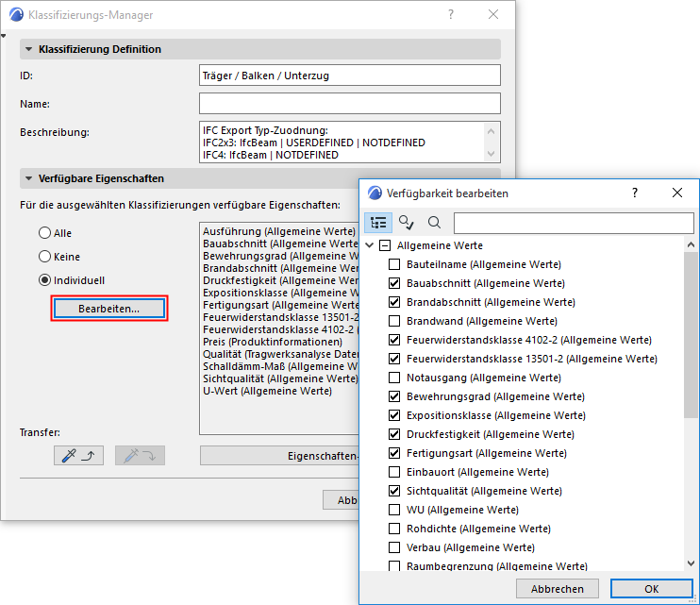The width and height of the screenshot is (700, 605).
Task: Select Ausführung (Allgemeine Werte) in list
Action: pos(279,231)
